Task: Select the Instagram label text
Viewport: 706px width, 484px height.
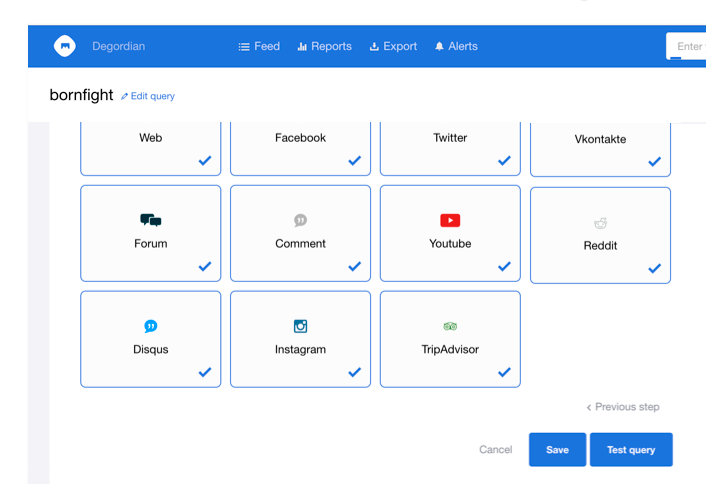Action: pyautogui.click(x=300, y=349)
